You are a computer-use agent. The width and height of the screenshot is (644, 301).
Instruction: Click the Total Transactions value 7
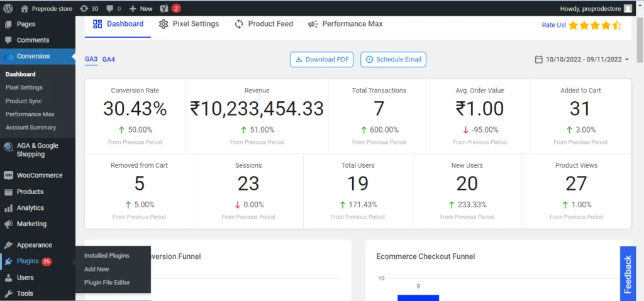click(x=379, y=109)
